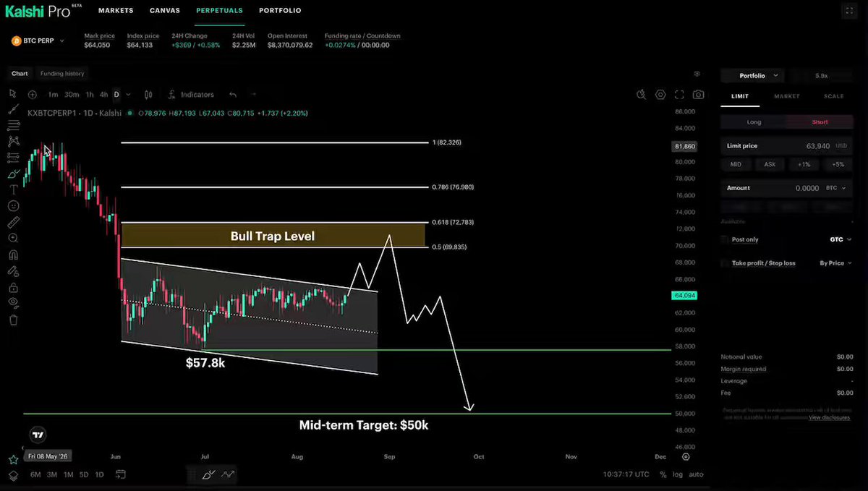Enable the Post only checkbox
This screenshot has height=491, width=868.
point(726,239)
